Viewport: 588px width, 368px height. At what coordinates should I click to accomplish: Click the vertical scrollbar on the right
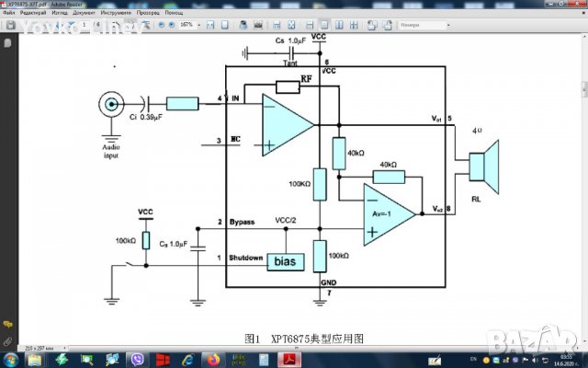point(583,184)
